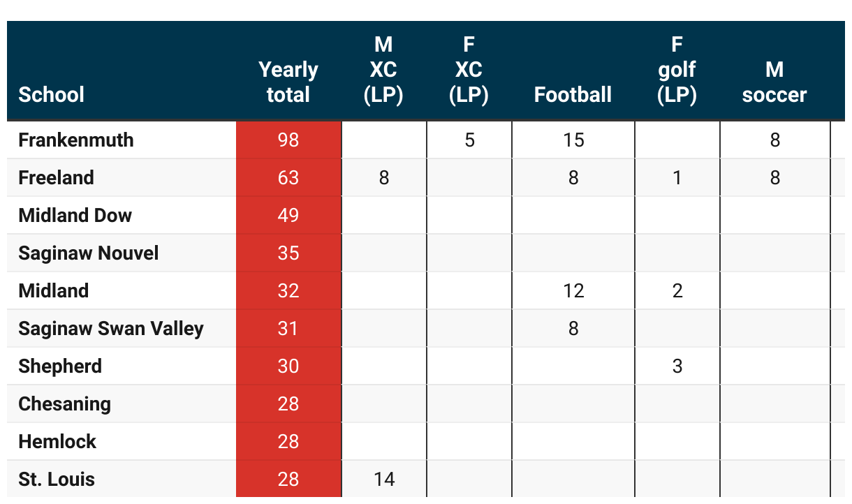Select the F XC (LP) column header
This screenshot has height=504, width=852.
[469, 70]
